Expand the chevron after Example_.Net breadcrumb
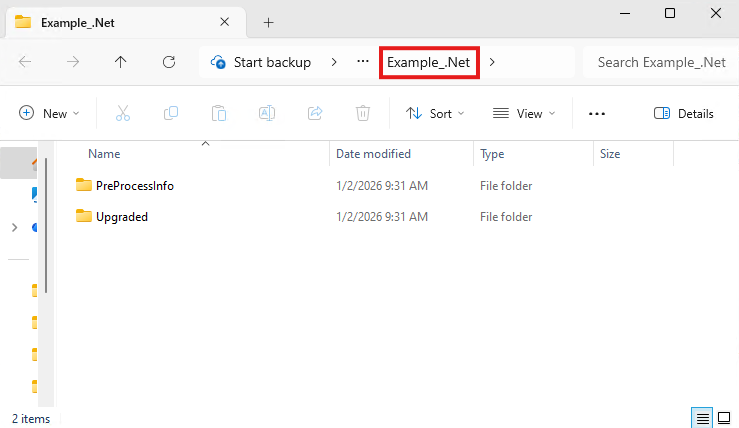This screenshot has height=428, width=739. 492,62
